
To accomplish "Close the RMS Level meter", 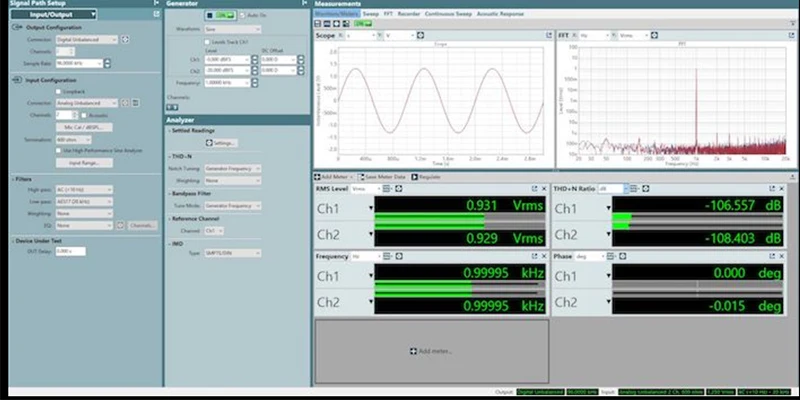I will [544, 189].
